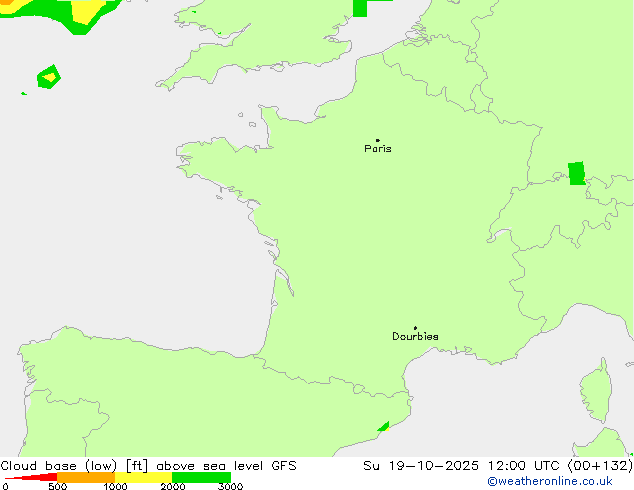Click the small green cloud patch on Spanish coast
The width and height of the screenshot is (634, 490).
pyautogui.click(x=383, y=427)
